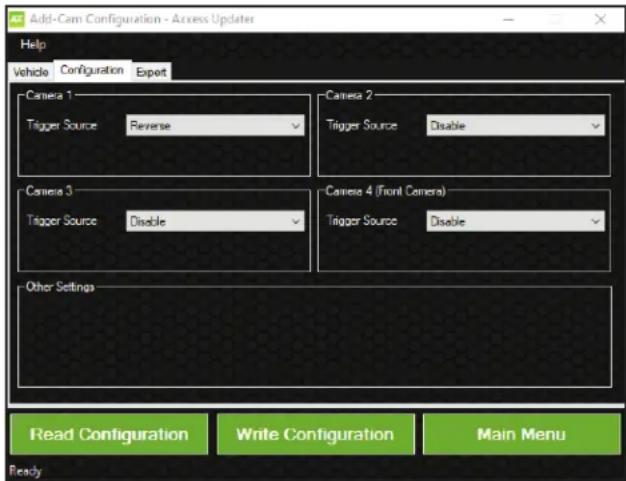
Task: Expand Camera 3 Trigger Source dropdown
Action: point(215,221)
